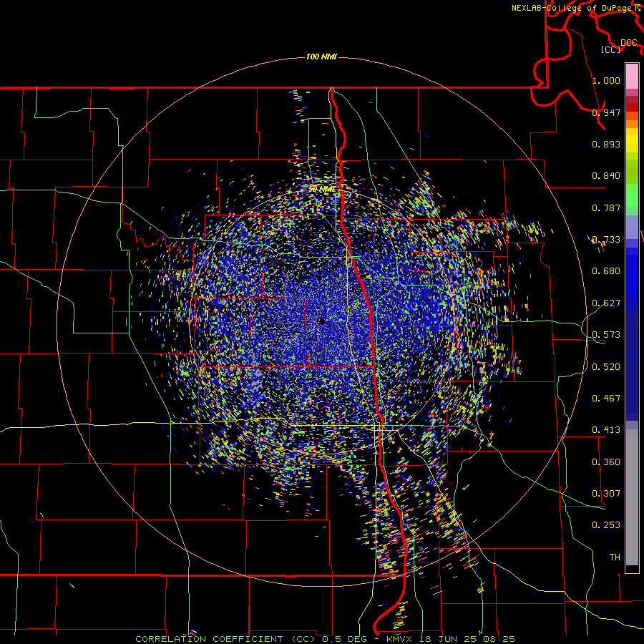Click the 50 NMI range ring label
This screenshot has height=644, width=644.
321,190
